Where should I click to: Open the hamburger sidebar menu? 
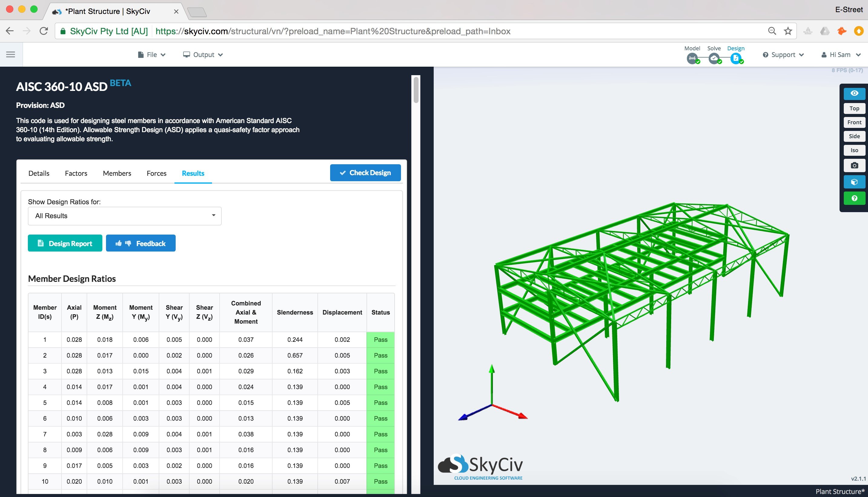11,55
